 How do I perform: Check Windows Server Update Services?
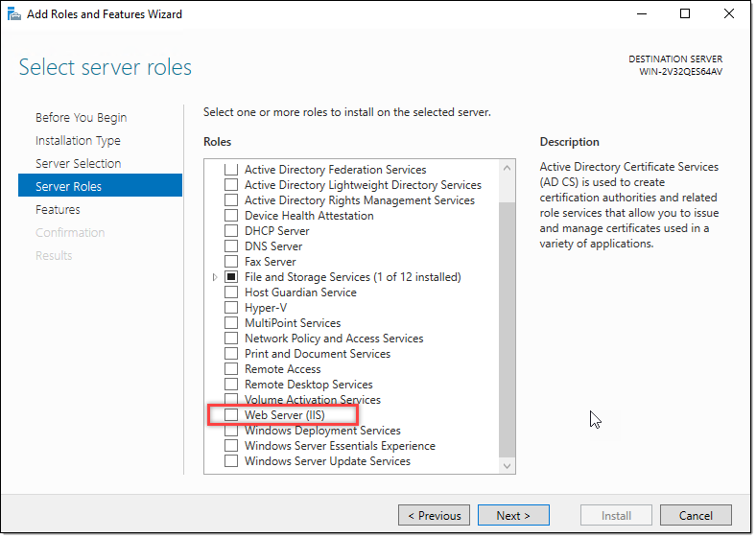pyautogui.click(x=230, y=461)
